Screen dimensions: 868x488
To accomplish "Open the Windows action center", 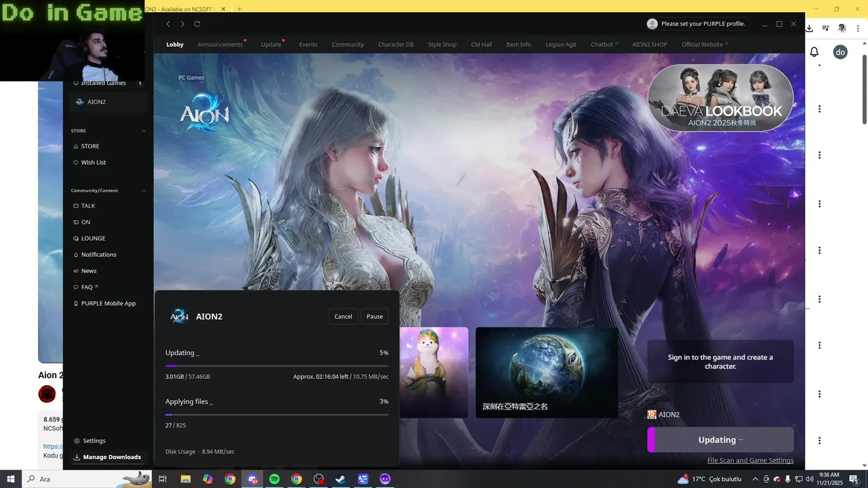I will pyautogui.click(x=854, y=479).
